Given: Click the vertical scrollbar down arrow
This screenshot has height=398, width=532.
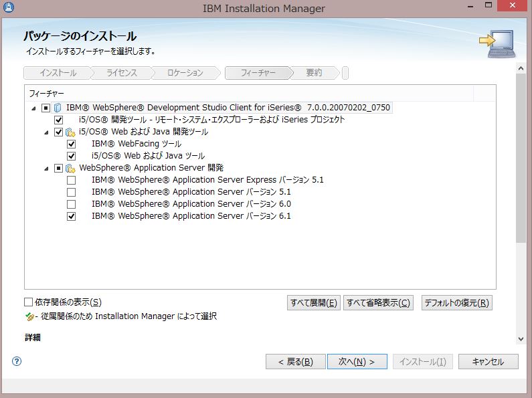Looking at the screenshot, I should [x=521, y=339].
